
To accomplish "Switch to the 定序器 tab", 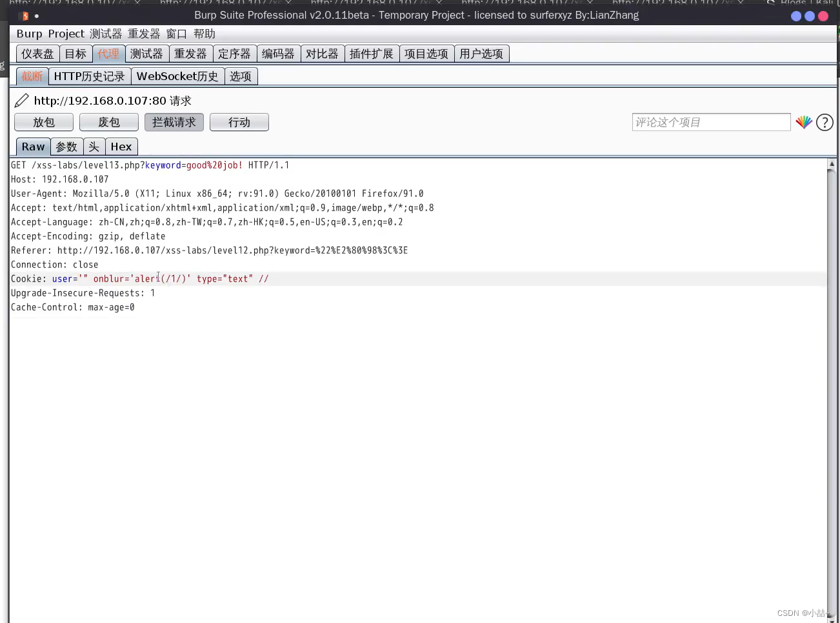I will pos(234,54).
